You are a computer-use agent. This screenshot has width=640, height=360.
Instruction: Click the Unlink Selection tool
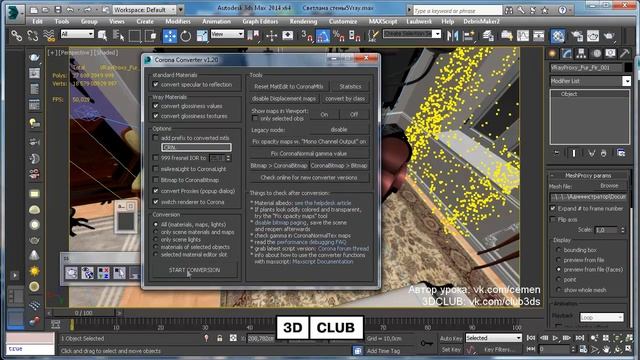(x=33, y=36)
